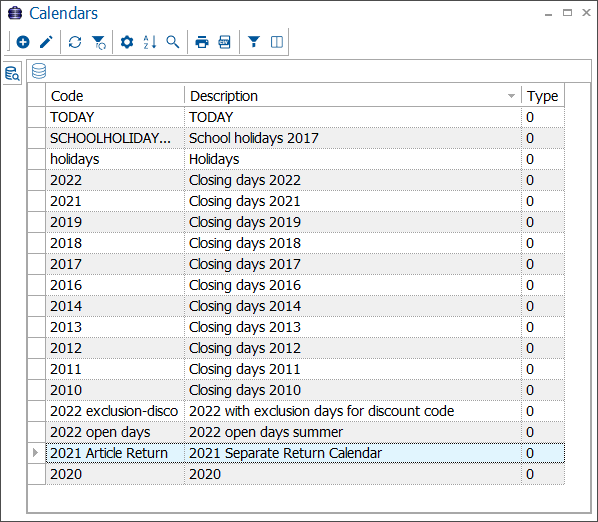The width and height of the screenshot is (598, 522).
Task: Click the row selector of the 2020 row
Action: [x=37, y=474]
